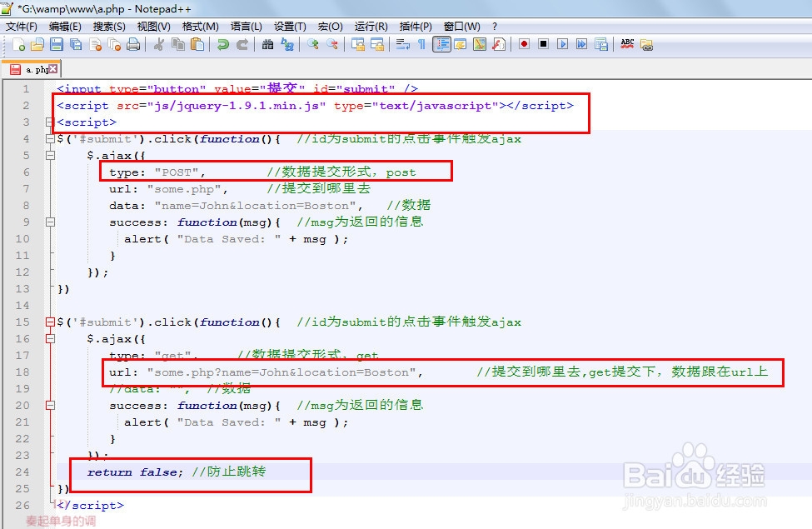Open the 视图(V) menu
This screenshot has width=812, height=529.
[153, 26]
